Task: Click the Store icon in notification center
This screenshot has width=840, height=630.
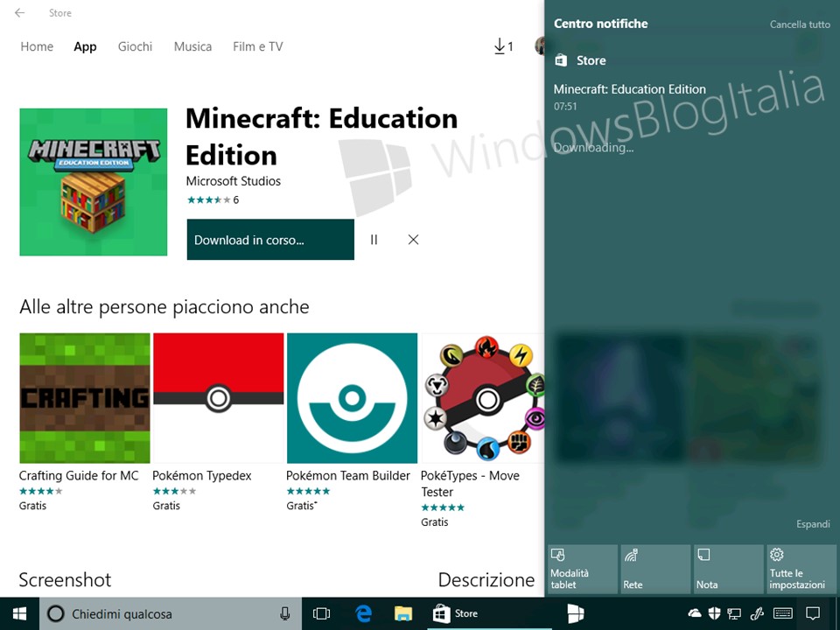Action: [x=561, y=60]
